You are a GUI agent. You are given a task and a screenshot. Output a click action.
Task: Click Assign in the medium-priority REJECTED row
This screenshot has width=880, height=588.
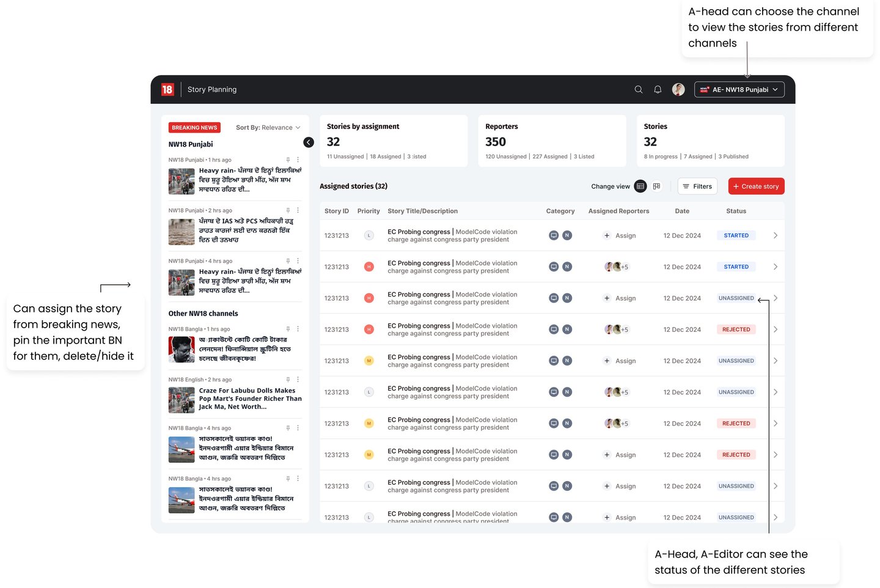click(x=620, y=455)
